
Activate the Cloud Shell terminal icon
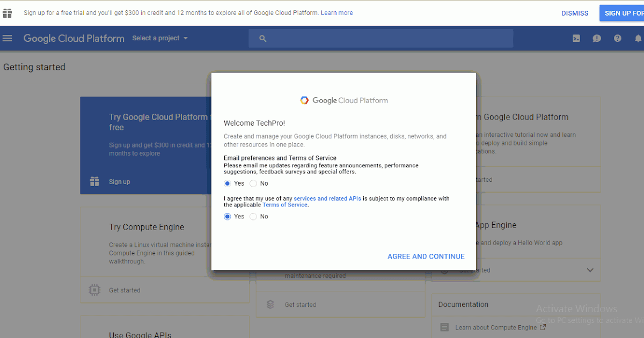pyautogui.click(x=576, y=38)
